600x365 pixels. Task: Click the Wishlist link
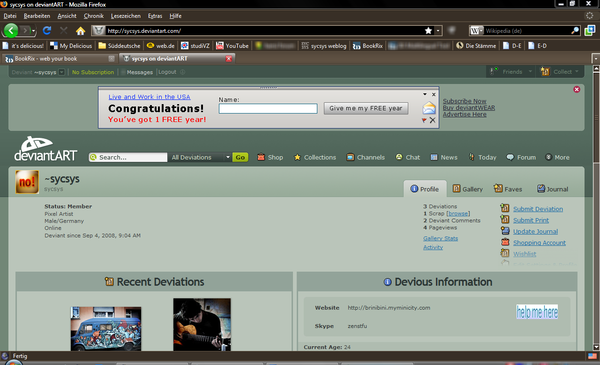pos(525,254)
